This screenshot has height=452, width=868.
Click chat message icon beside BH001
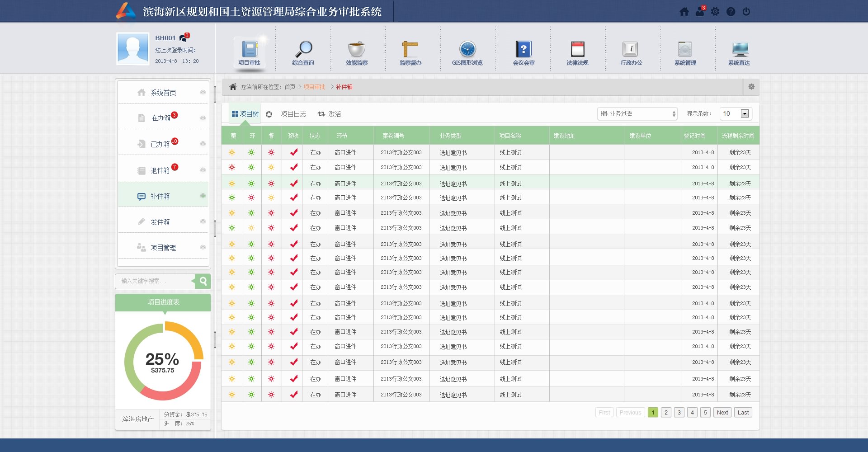point(184,38)
